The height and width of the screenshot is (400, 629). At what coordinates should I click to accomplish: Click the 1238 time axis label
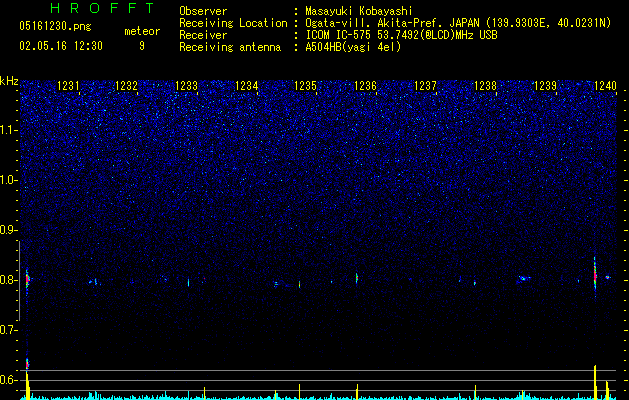[x=485, y=86]
